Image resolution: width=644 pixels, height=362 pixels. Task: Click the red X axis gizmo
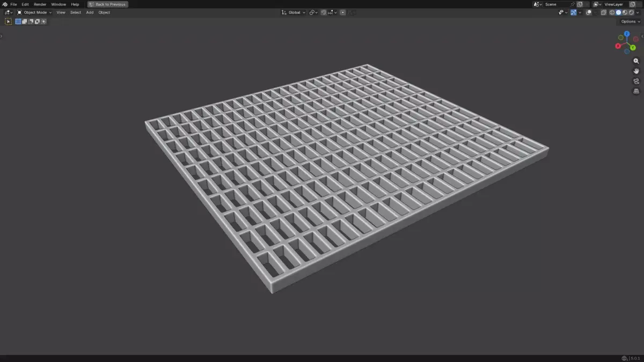point(618,46)
